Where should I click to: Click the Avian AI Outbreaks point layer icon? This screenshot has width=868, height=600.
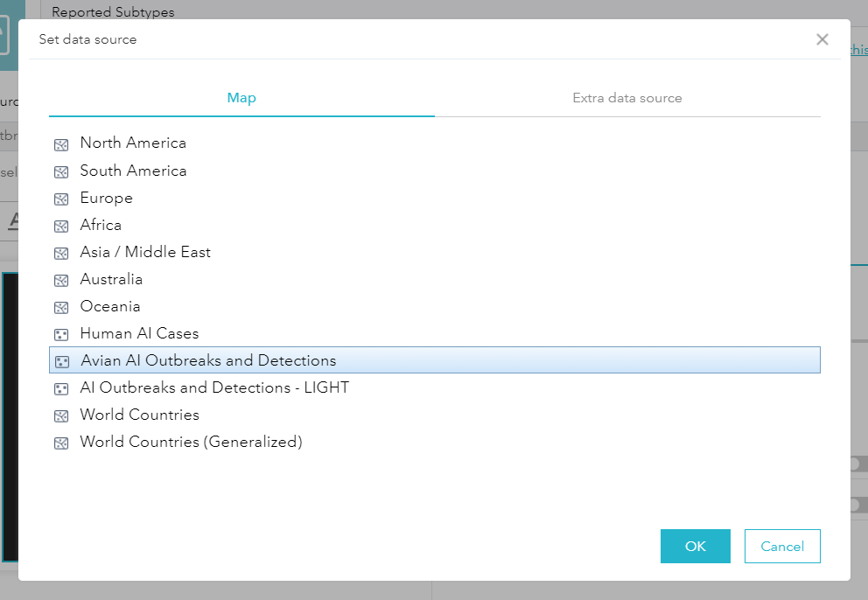click(62, 362)
